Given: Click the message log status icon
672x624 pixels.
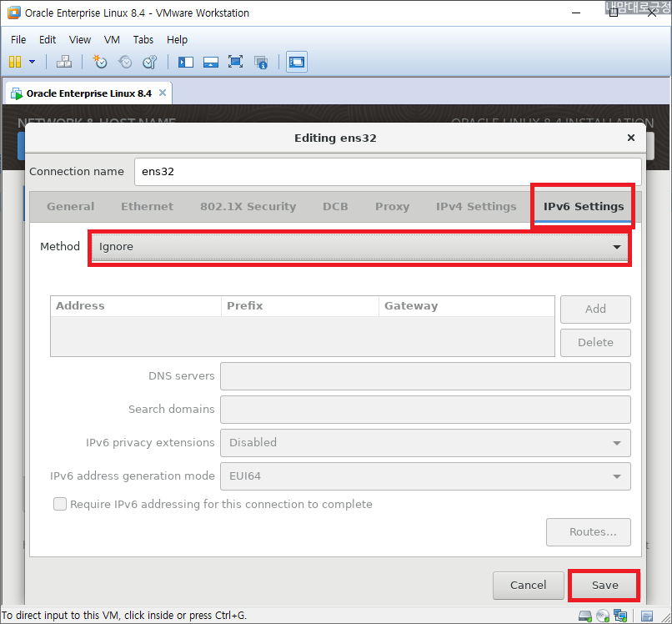Looking at the screenshot, I should [647, 616].
